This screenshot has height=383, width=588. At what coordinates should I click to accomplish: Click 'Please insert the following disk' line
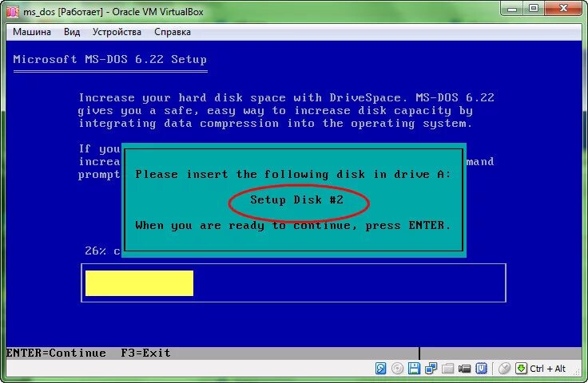click(x=293, y=175)
